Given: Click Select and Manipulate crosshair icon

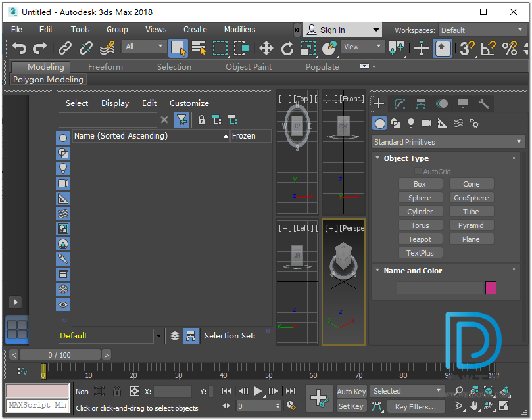Looking at the screenshot, I should click(x=422, y=48).
